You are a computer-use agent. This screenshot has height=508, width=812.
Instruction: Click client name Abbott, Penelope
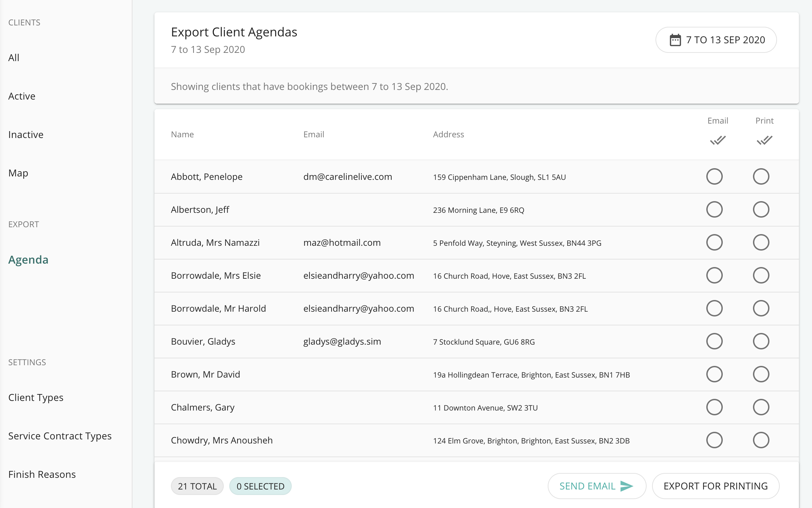click(x=207, y=177)
